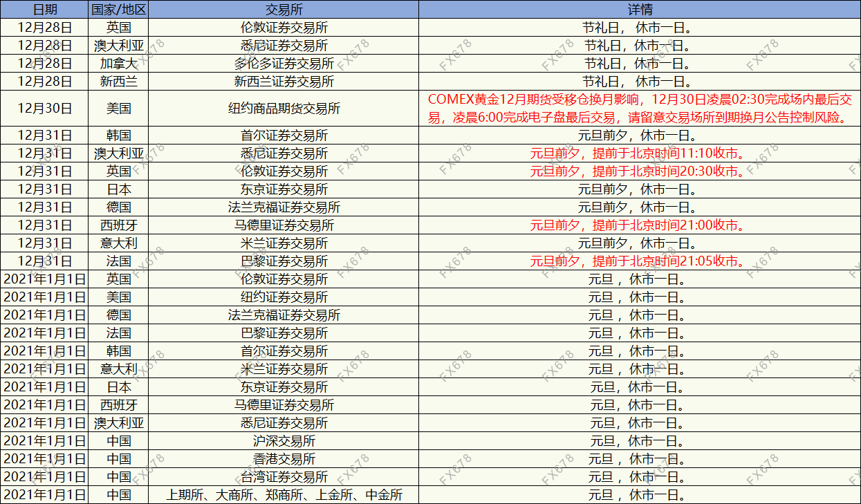Viewport: 861px width, 504px height.
Task: Click 元旦 休市一日 detail in 上期所 row
Action: point(640,495)
